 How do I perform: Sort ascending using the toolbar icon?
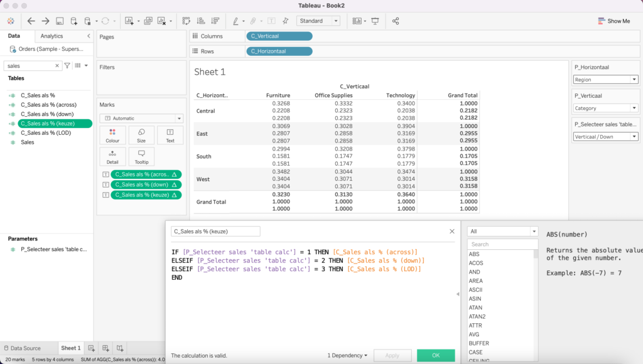[201, 21]
